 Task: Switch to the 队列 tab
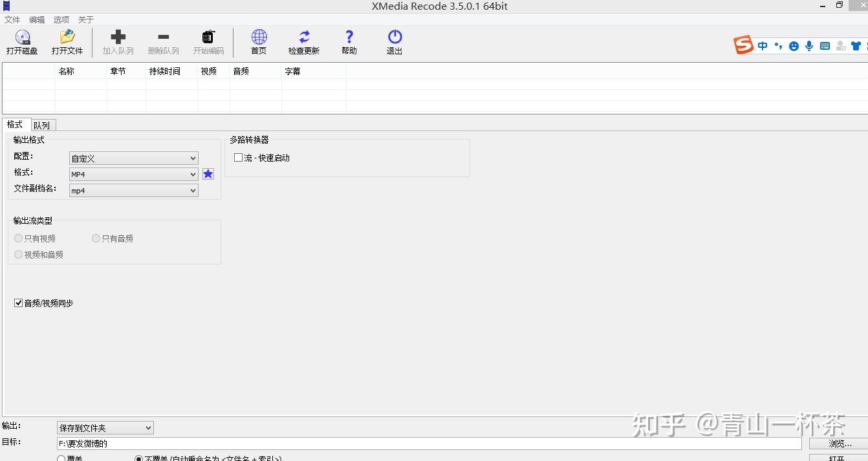[42, 125]
